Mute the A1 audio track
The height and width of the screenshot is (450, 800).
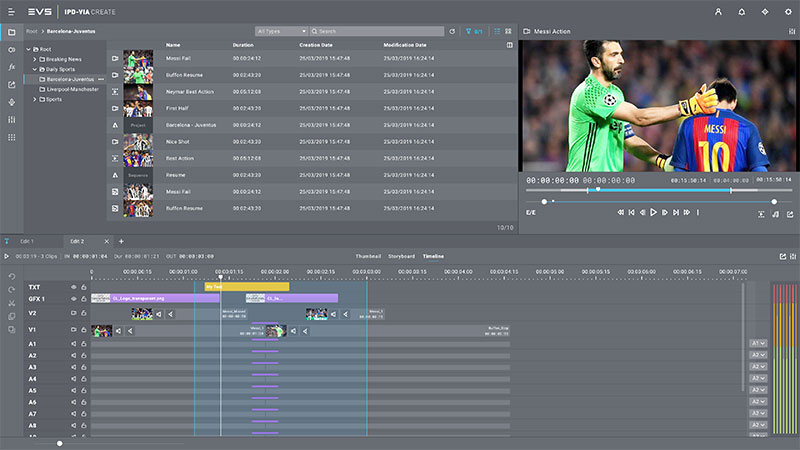[73, 344]
